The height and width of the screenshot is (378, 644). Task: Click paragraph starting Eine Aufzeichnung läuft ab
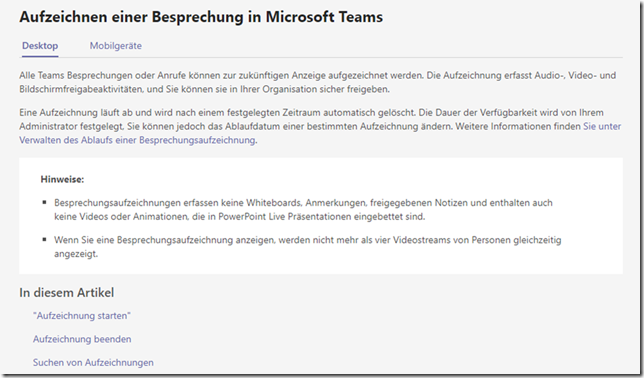[x=320, y=126]
